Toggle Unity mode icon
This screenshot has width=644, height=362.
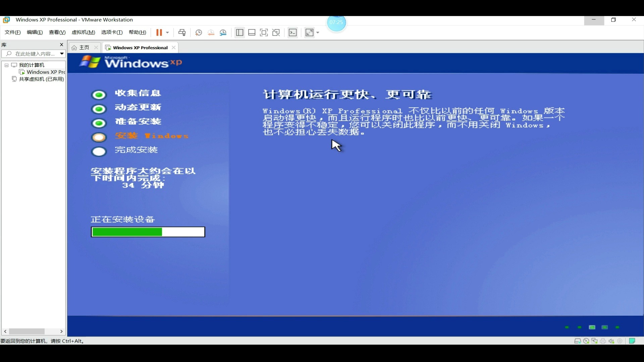click(x=276, y=33)
